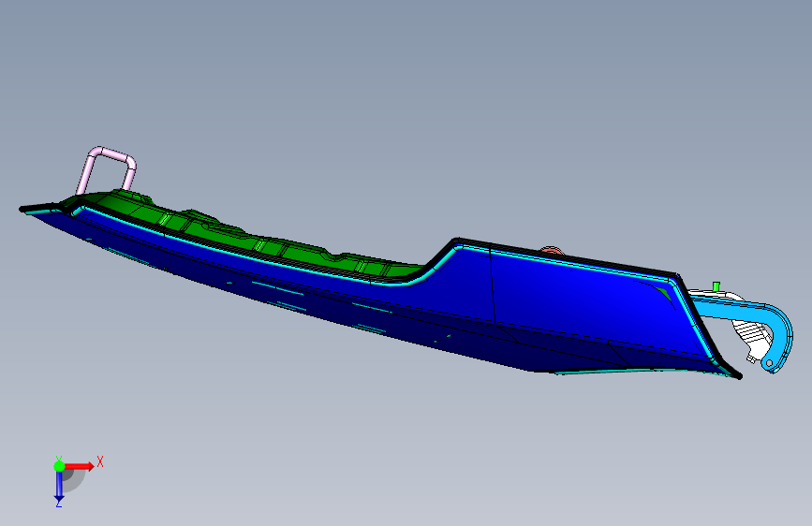Click the red X axis arrow of triad
The height and width of the screenshot is (526, 812).
pos(79,466)
